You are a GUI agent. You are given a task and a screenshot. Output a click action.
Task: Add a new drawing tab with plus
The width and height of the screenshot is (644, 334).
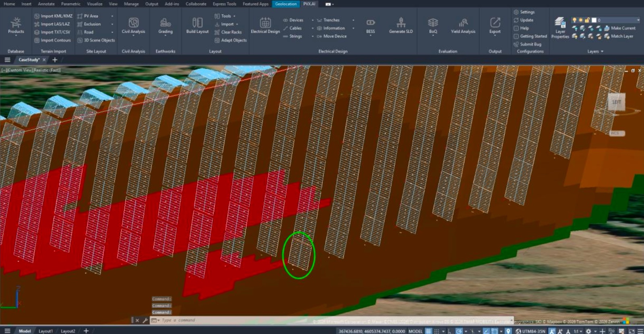(x=55, y=60)
